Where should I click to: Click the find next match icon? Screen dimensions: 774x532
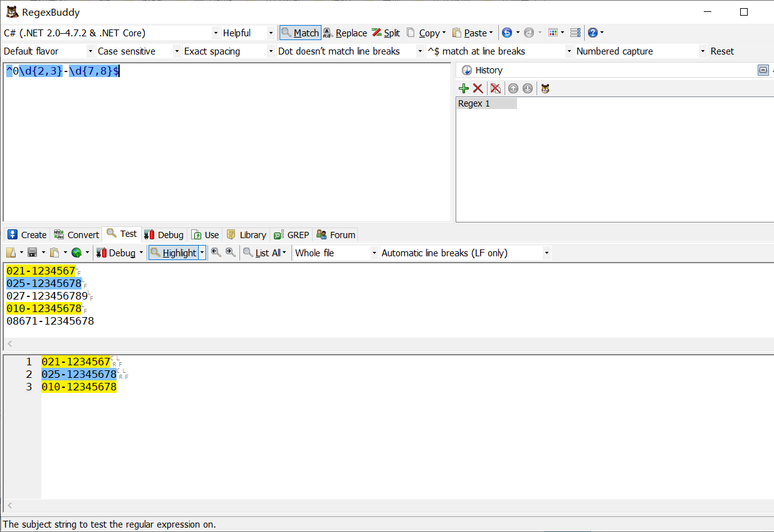click(231, 253)
